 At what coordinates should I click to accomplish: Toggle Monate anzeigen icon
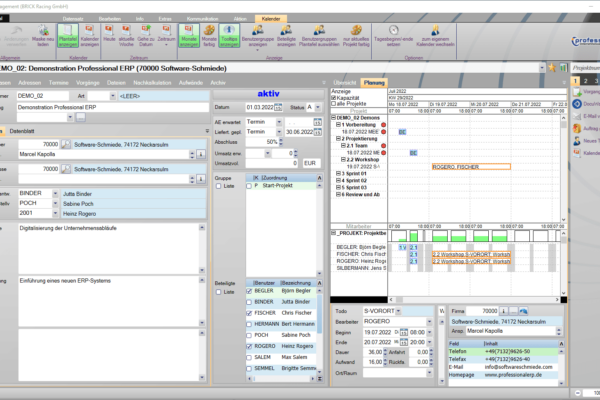pyautogui.click(x=189, y=35)
